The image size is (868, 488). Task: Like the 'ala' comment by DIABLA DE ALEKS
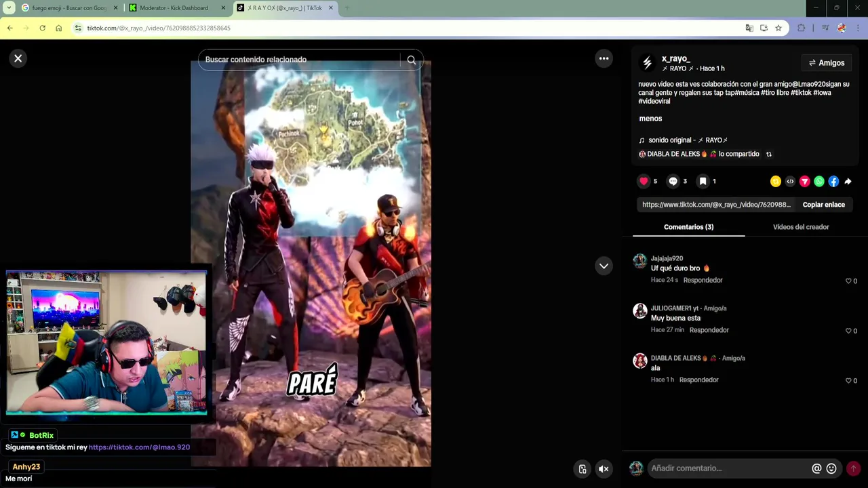pos(848,380)
